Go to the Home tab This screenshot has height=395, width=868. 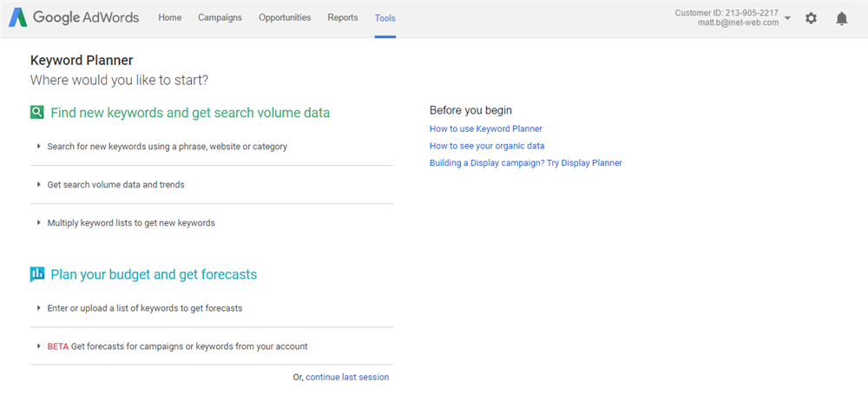(170, 17)
